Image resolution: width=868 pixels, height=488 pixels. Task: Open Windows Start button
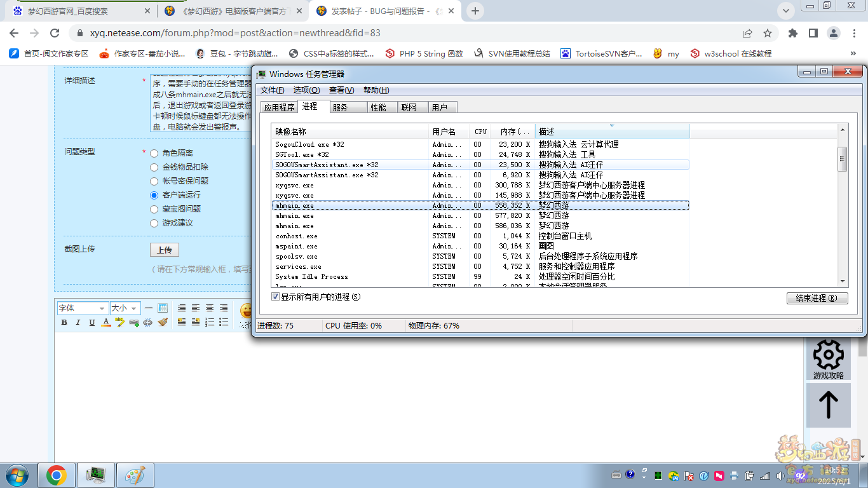(17, 475)
